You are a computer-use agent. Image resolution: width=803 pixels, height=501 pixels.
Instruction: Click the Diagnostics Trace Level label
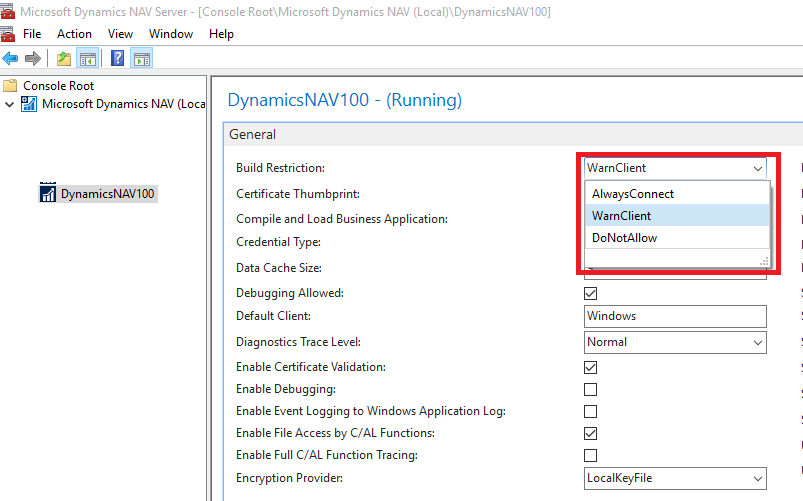tap(298, 342)
